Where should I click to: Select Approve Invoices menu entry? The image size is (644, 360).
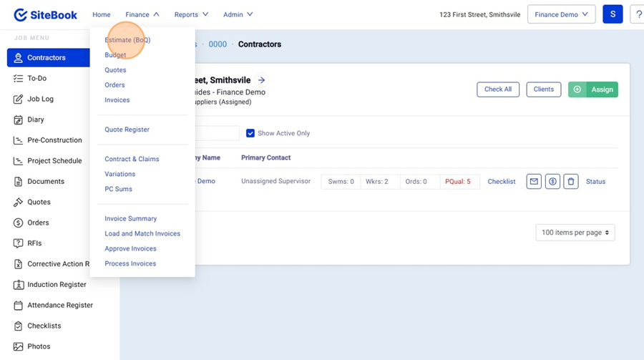tap(130, 248)
